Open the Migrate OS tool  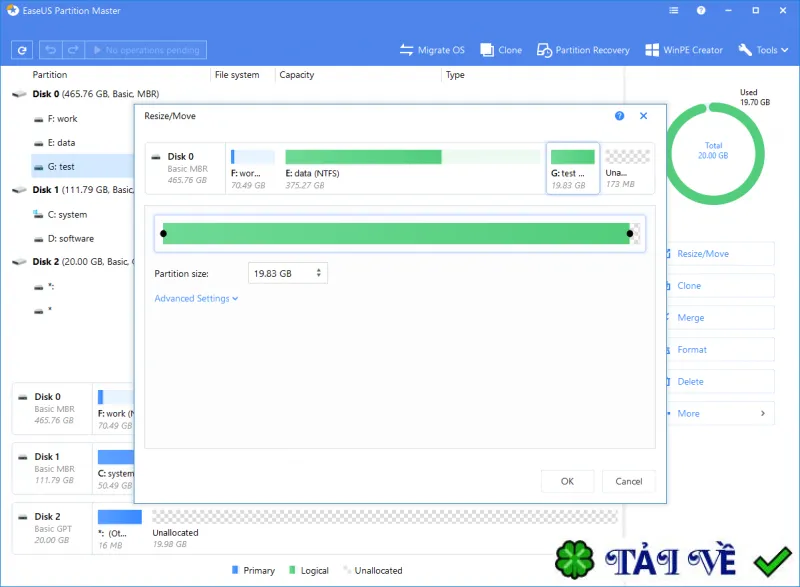pyautogui.click(x=432, y=50)
